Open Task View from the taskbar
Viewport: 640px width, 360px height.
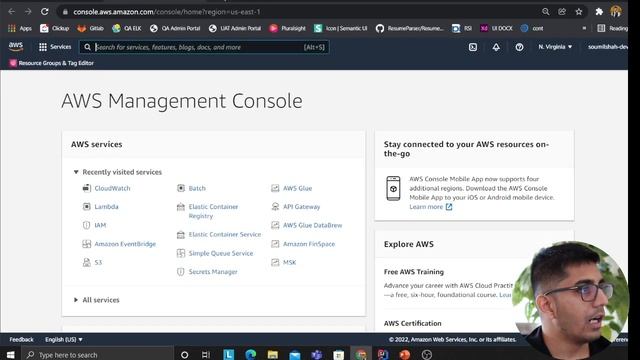coord(206,354)
